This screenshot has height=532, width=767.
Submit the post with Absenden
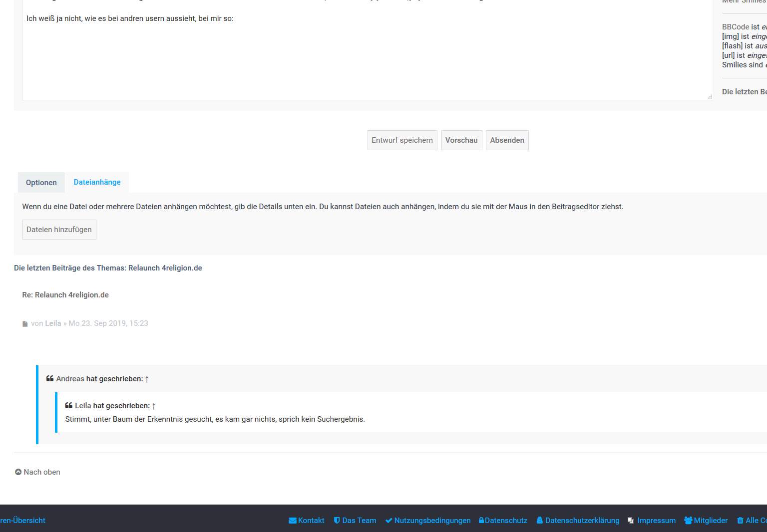[x=507, y=140]
